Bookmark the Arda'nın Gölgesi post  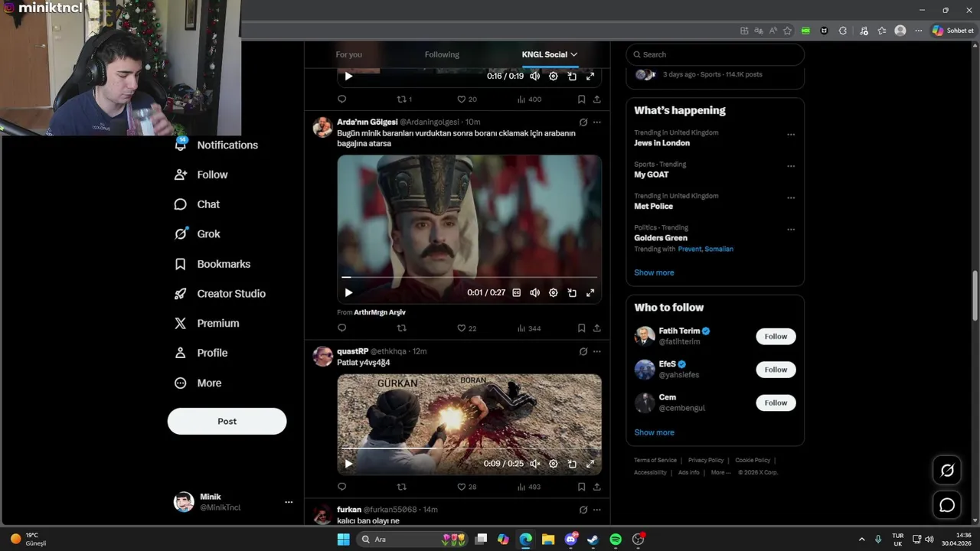pyautogui.click(x=581, y=328)
